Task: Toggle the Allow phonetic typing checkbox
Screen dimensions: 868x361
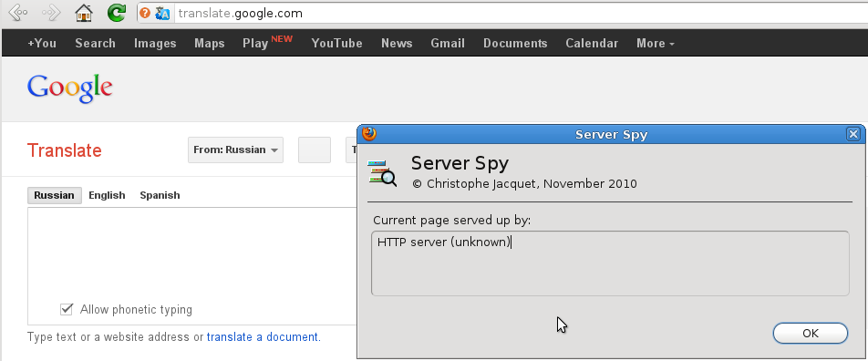Action: click(x=67, y=309)
